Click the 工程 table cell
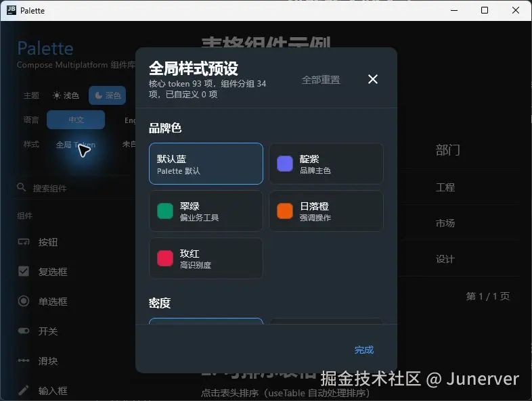This screenshot has height=401, width=532. tap(445, 187)
